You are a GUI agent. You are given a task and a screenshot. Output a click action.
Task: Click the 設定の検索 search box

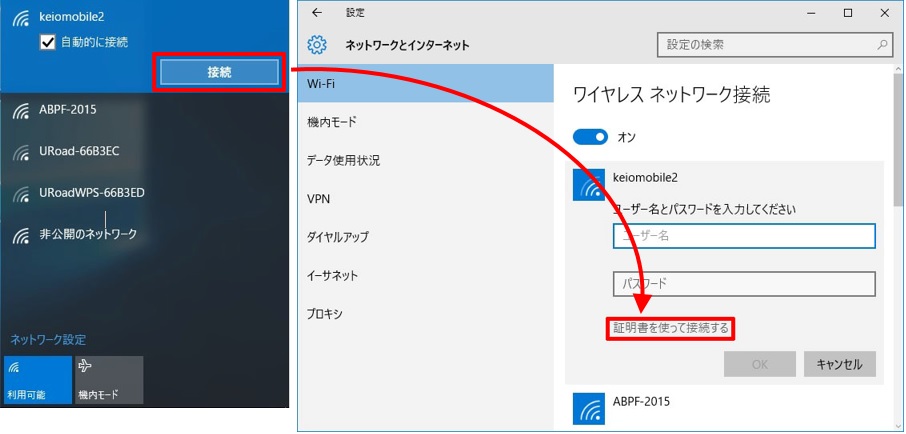[x=775, y=44]
